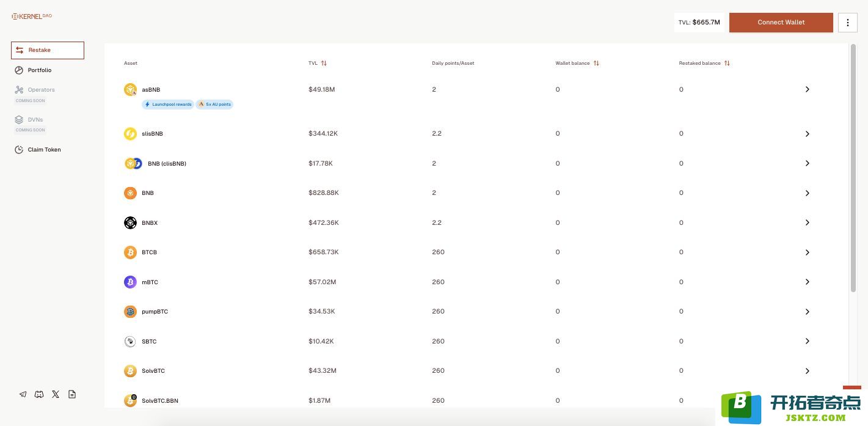The image size is (868, 426).
Task: Click the page vertical scrollbar
Action: (x=853, y=168)
